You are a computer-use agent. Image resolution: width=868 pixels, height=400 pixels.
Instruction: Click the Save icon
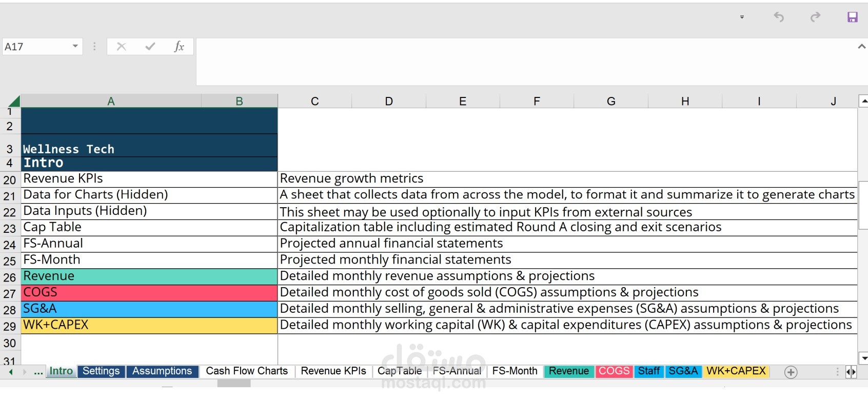click(x=852, y=17)
